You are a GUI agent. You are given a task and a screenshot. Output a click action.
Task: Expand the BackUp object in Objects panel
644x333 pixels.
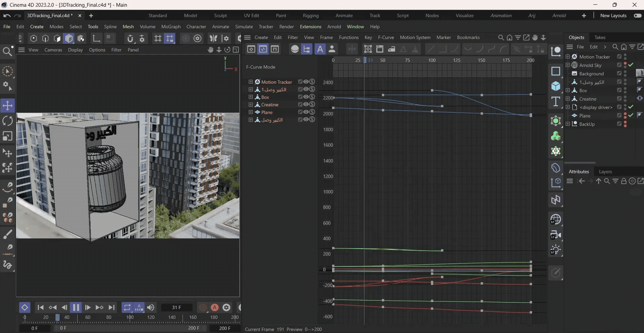(x=568, y=124)
